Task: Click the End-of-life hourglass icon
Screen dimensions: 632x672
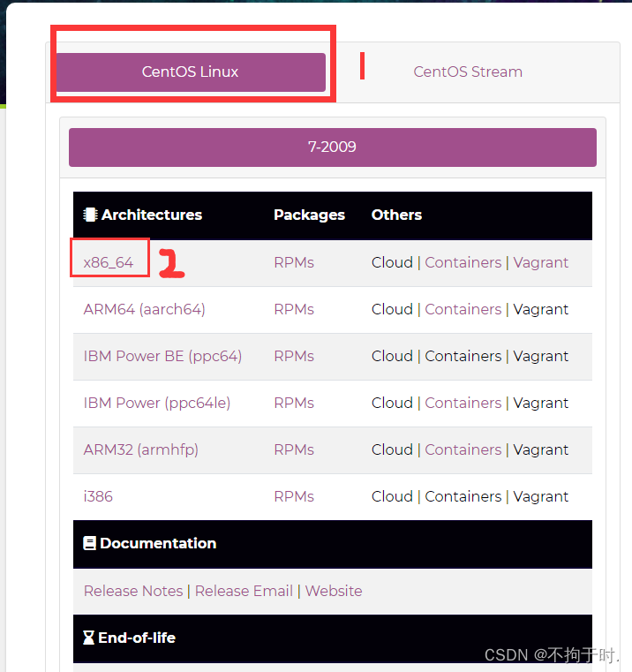Action: tap(88, 638)
